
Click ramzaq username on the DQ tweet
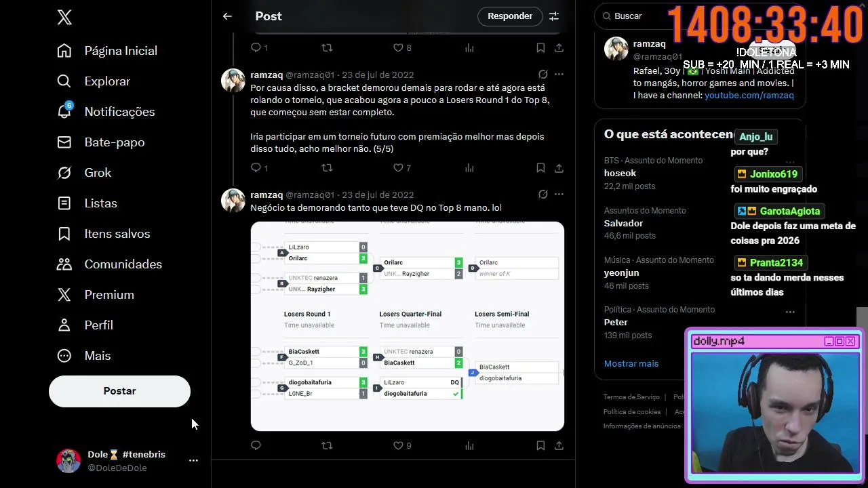coord(267,195)
